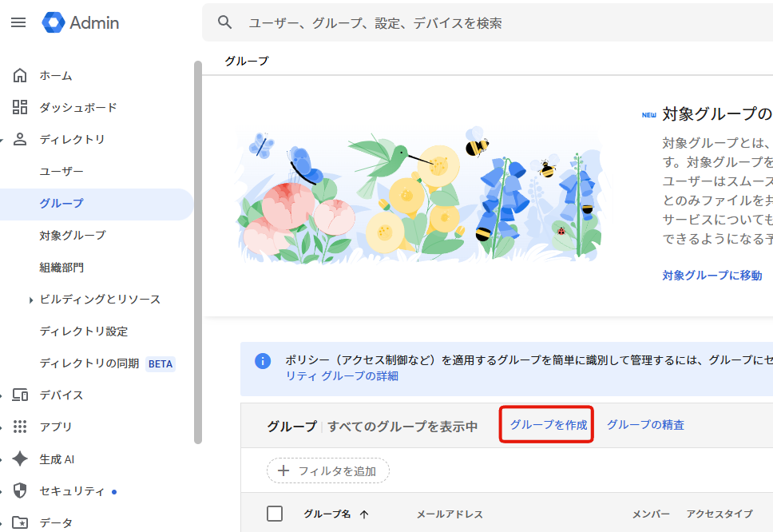Click the ダッシュボード icon in sidebar
Image resolution: width=773 pixels, height=532 pixels.
tap(20, 108)
